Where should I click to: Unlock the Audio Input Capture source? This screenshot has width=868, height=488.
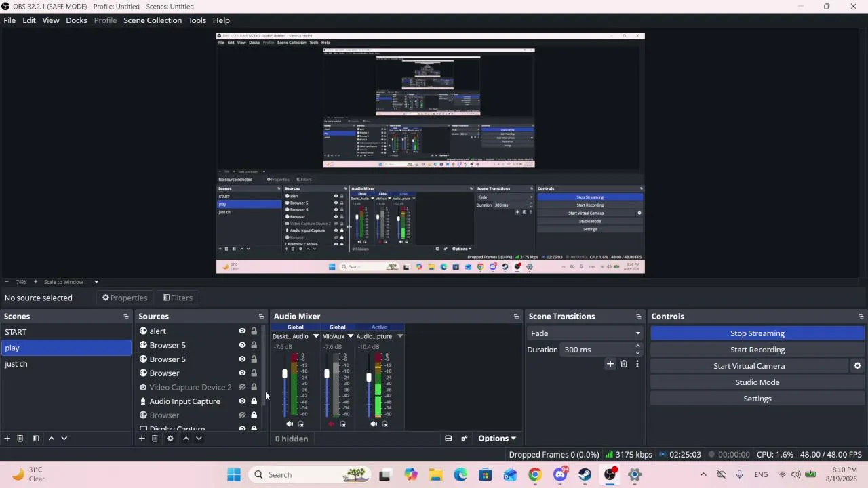(254, 401)
